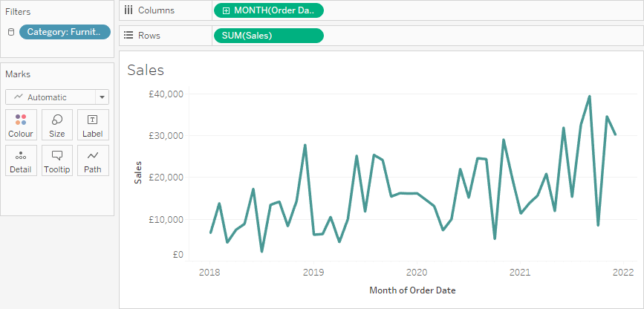Select the Category: Furniture filter pill
The image size is (644, 309).
tap(65, 32)
